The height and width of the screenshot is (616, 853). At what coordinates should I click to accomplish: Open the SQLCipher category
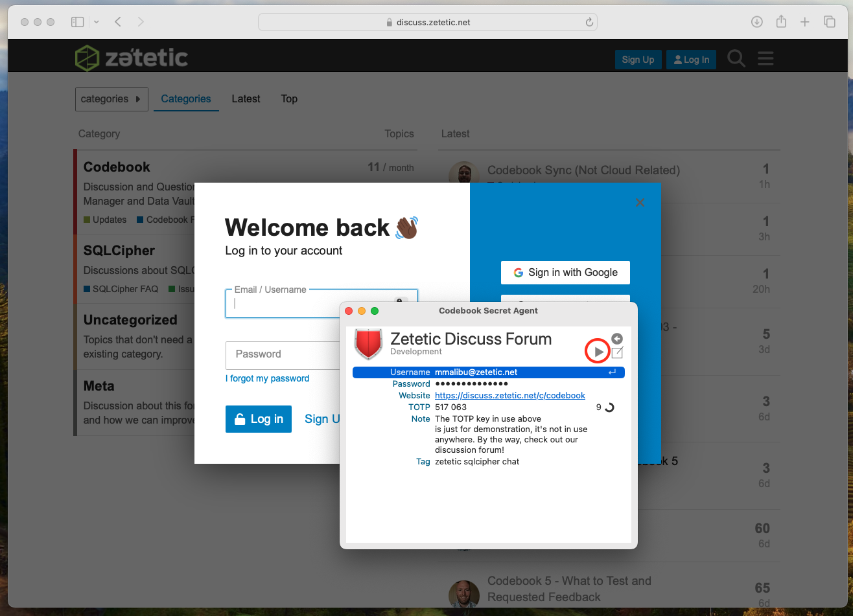click(119, 251)
